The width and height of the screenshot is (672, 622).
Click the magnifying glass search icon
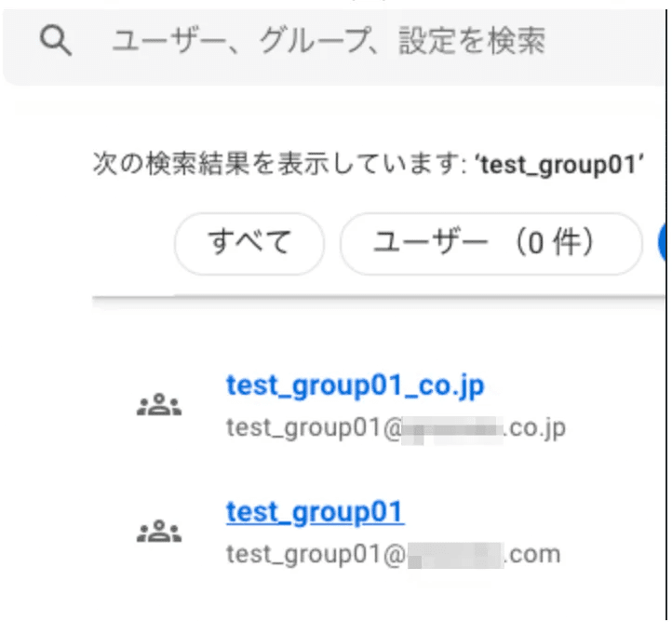55,41
